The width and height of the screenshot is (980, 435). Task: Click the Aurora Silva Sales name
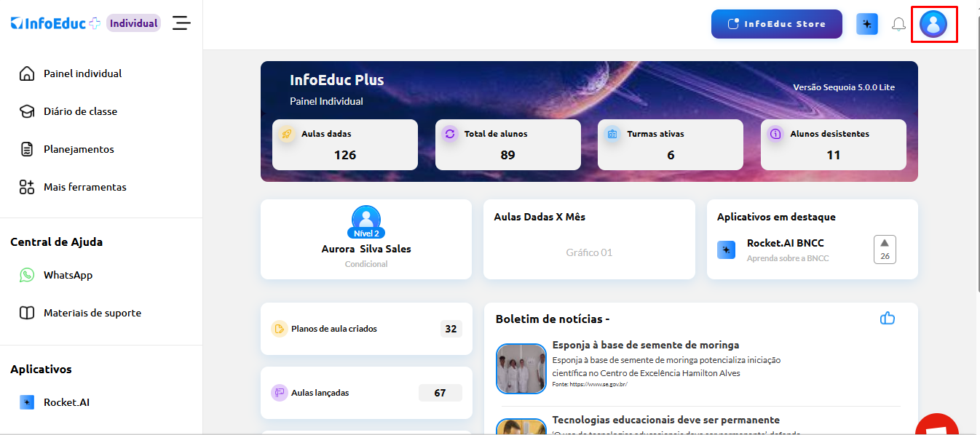(x=366, y=249)
